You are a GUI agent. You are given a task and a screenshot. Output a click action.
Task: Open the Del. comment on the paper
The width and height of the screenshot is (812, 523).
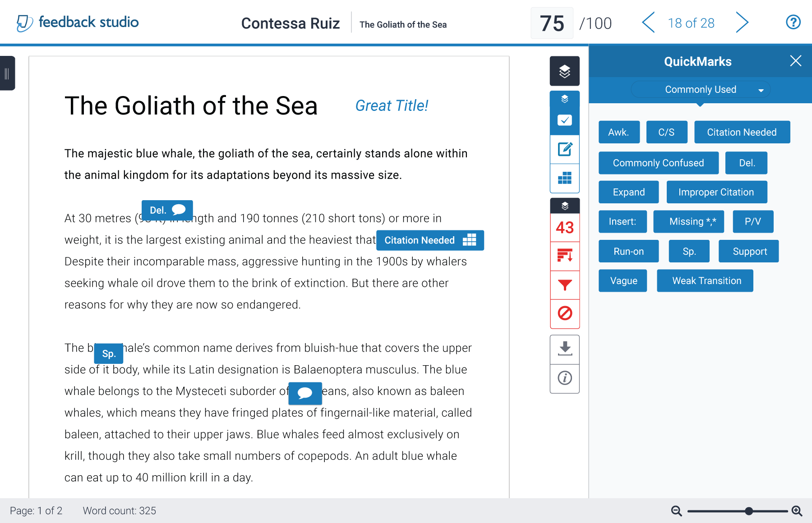(167, 210)
